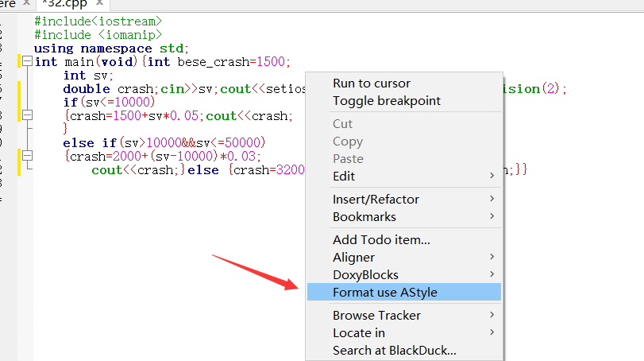644x361 pixels.
Task: Click the Paste menu entry
Action: [404, 159]
